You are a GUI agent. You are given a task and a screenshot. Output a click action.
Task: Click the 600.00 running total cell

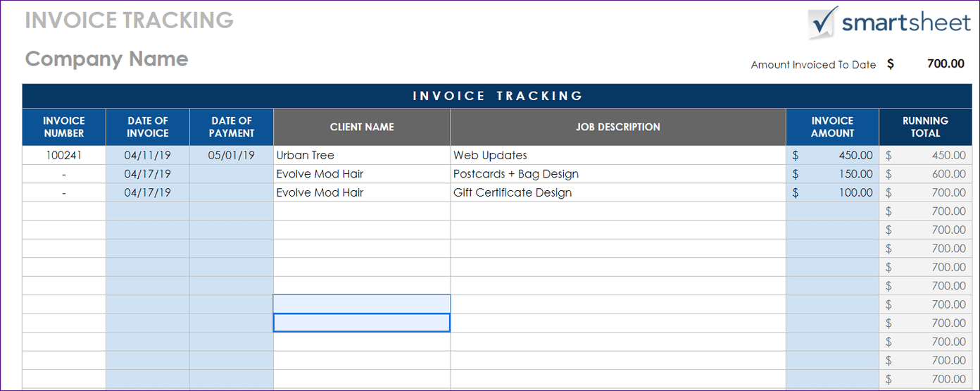click(x=925, y=174)
